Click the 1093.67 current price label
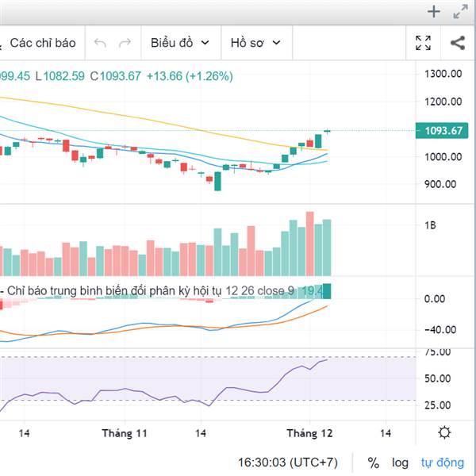Screen dimensions: 476x476 click(442, 131)
